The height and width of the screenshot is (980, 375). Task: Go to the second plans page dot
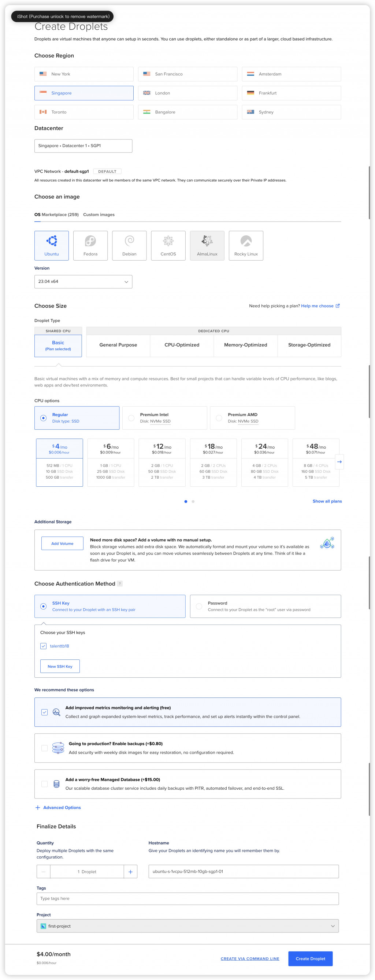coord(193,501)
